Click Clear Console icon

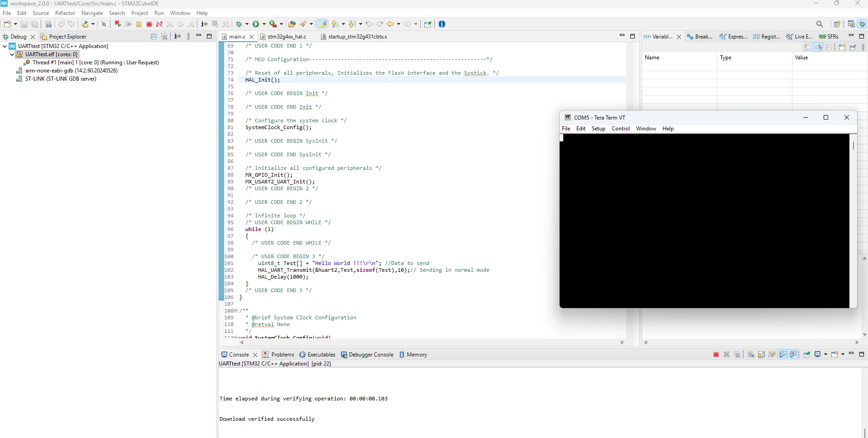pos(751,355)
